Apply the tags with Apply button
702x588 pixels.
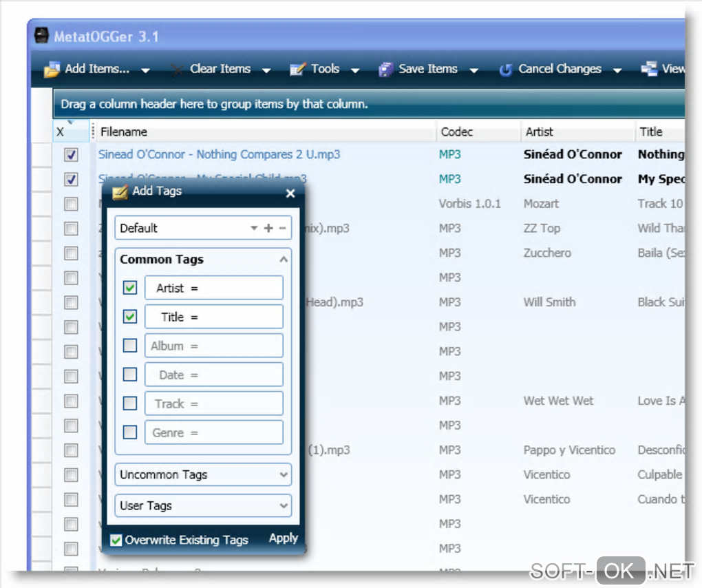283,538
